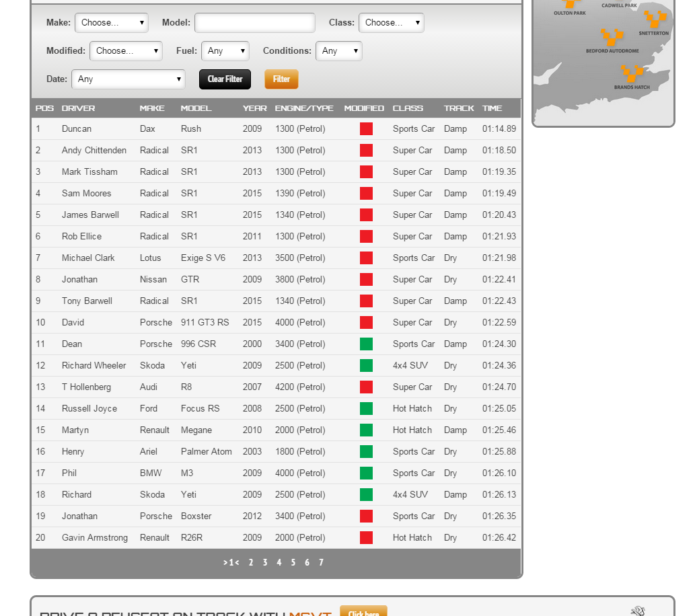Image resolution: width=697 pixels, height=616 pixels.
Task: Click the Clear Filter button
Action: tap(225, 79)
